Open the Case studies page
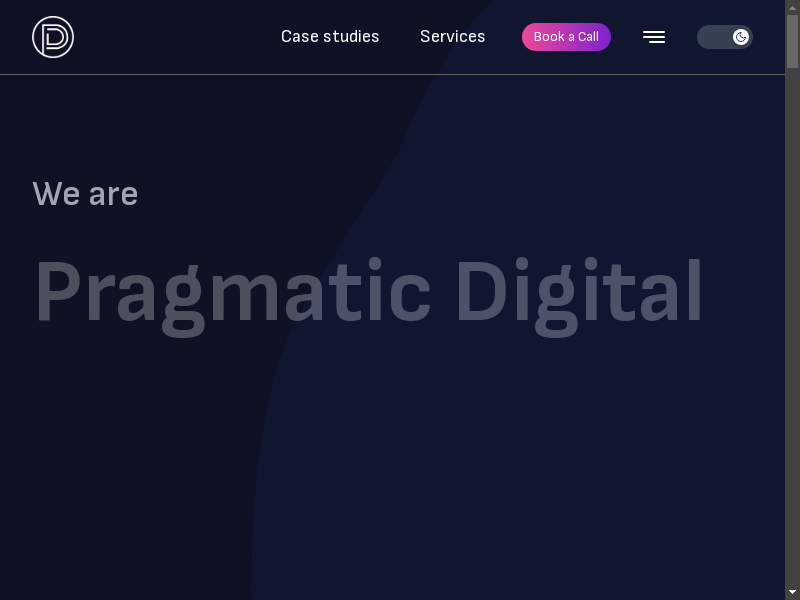The image size is (800, 600). tap(330, 37)
